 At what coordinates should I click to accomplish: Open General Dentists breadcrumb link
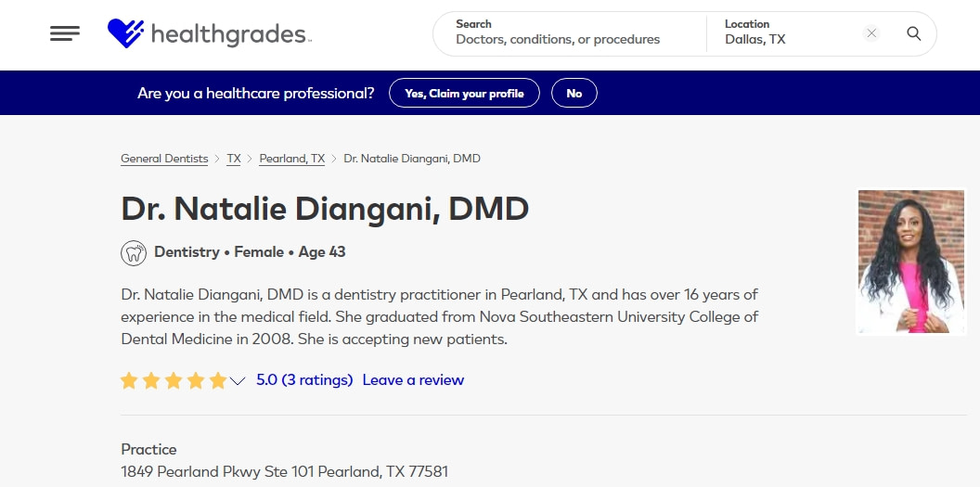(164, 159)
